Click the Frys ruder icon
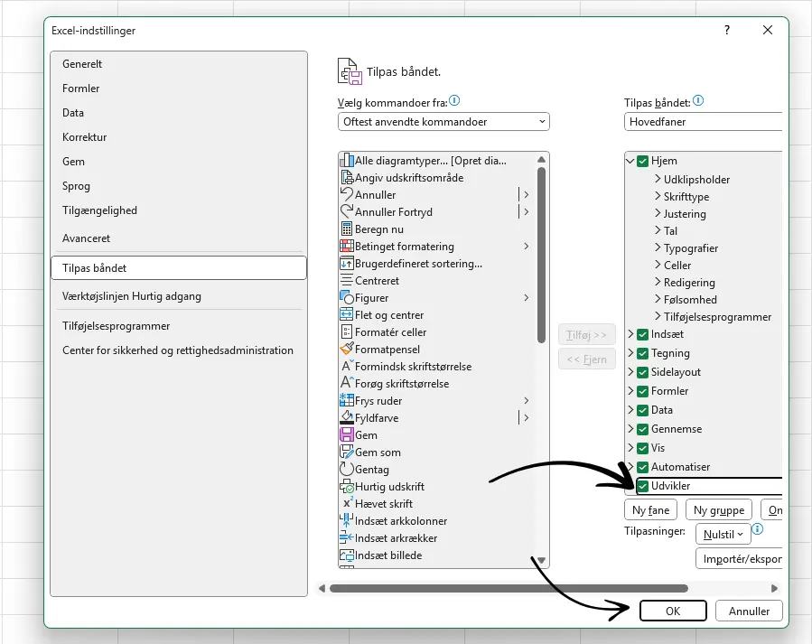Image resolution: width=812 pixels, height=644 pixels. [346, 401]
